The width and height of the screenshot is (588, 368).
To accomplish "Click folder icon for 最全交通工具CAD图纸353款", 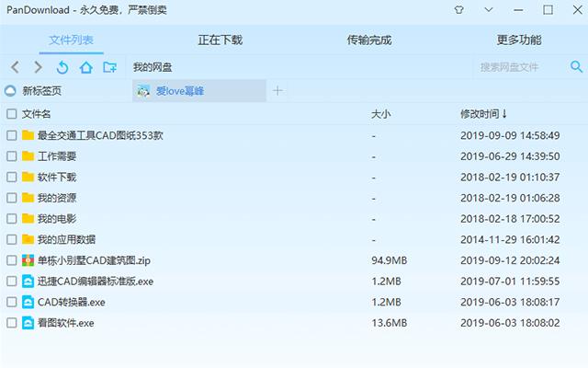I will click(28, 135).
